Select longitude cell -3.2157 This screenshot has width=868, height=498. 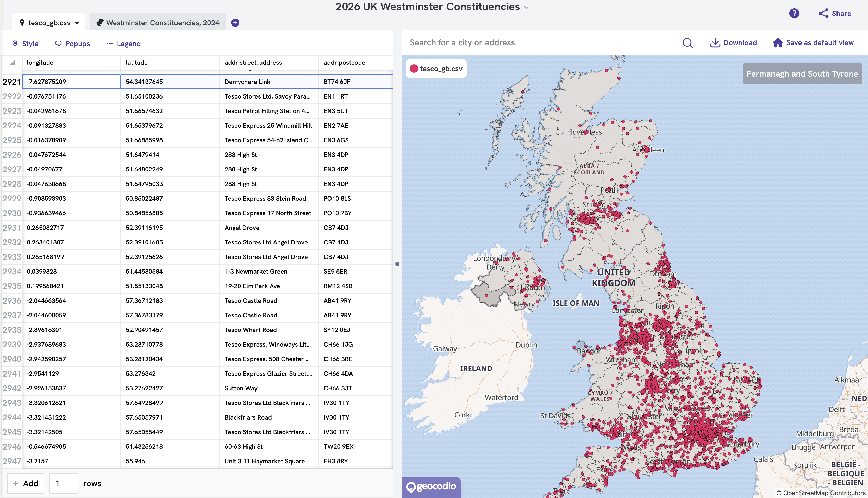71,461
